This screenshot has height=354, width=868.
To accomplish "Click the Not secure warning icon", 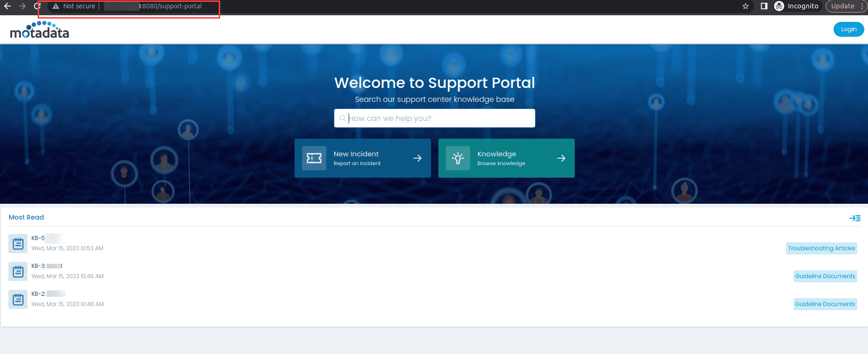I will click(56, 6).
